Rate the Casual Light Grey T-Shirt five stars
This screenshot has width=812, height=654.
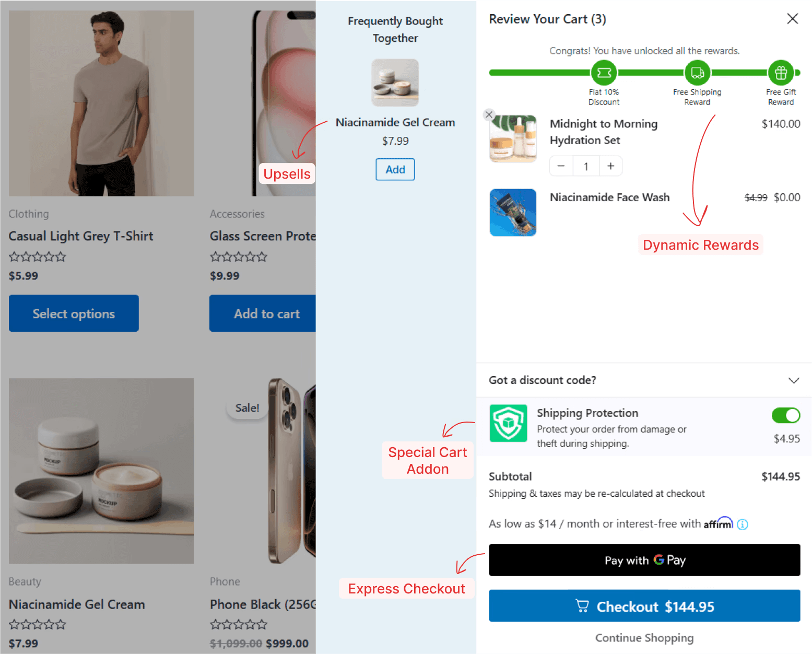(x=61, y=256)
